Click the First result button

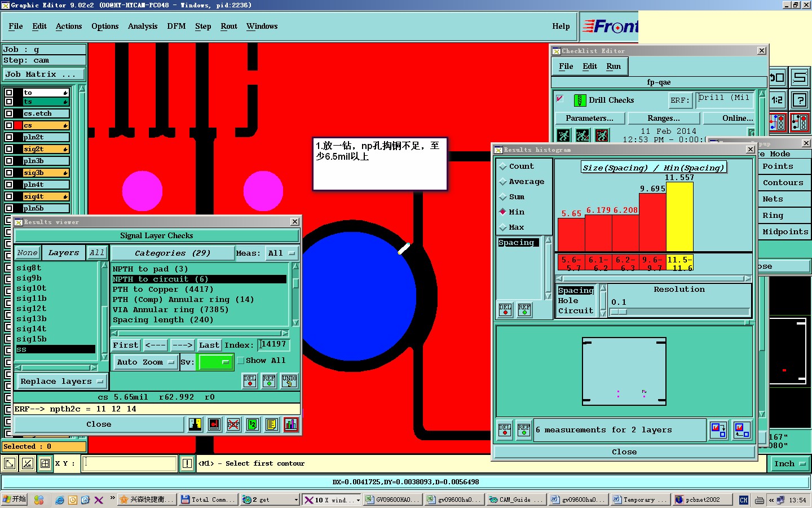coord(125,345)
